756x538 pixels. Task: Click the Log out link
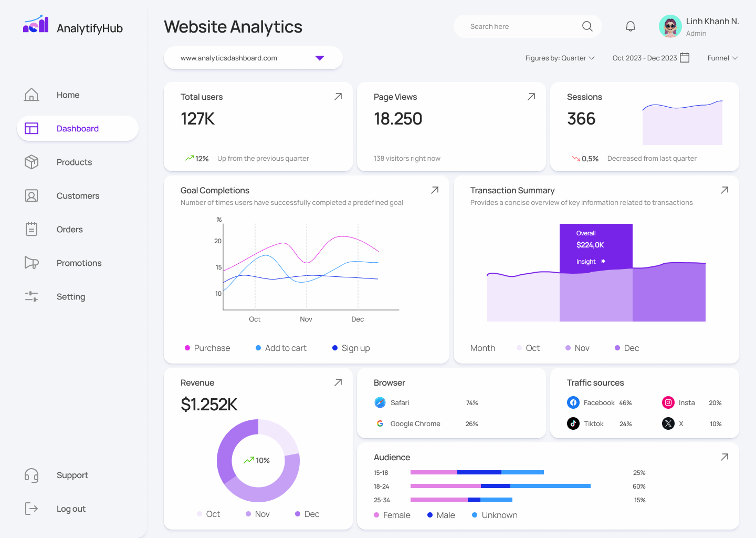71,509
